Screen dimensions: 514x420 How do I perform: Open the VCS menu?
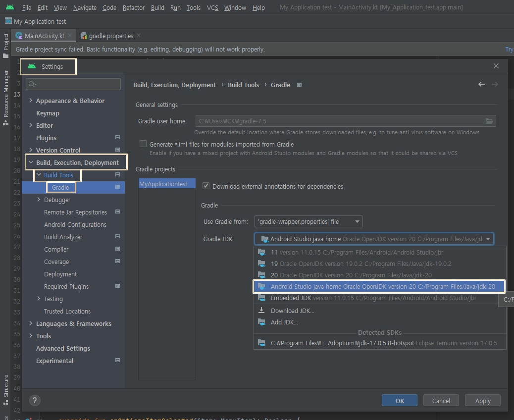coord(212,7)
